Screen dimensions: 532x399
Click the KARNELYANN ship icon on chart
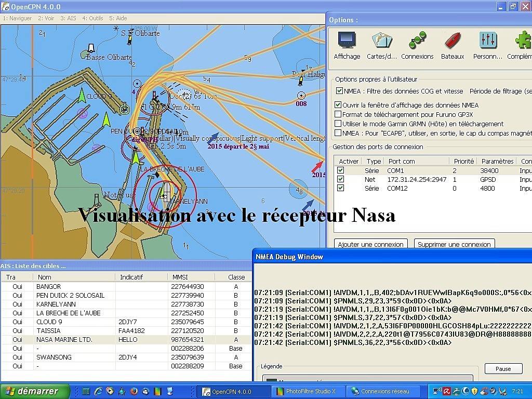click(166, 192)
